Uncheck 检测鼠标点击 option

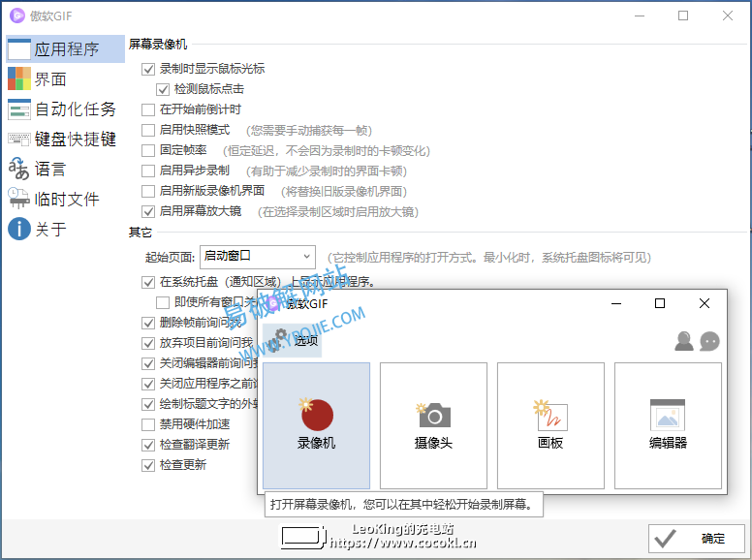[163, 89]
